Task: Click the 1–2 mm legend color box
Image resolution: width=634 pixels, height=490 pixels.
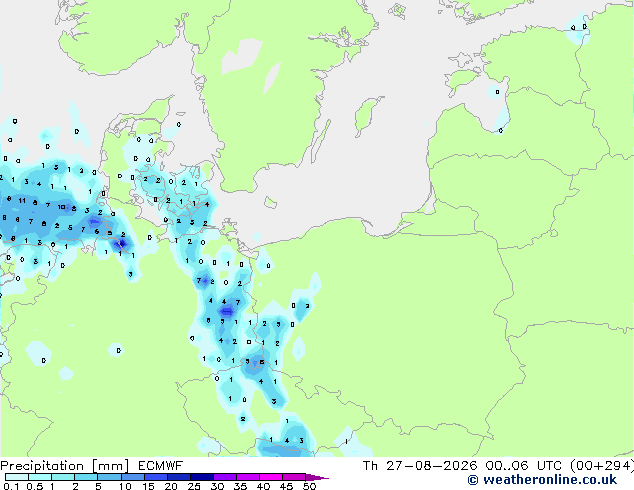Action: (x=63, y=477)
